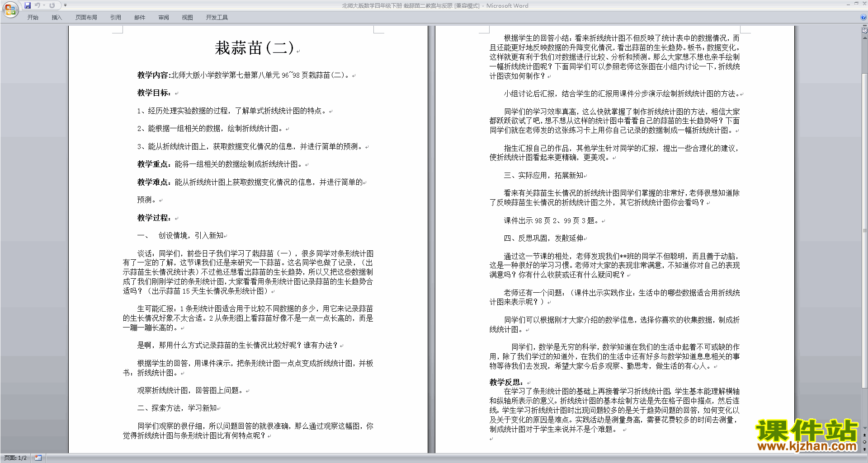Open the 页面布局 ribbon tab
868x463 pixels.
86,17
